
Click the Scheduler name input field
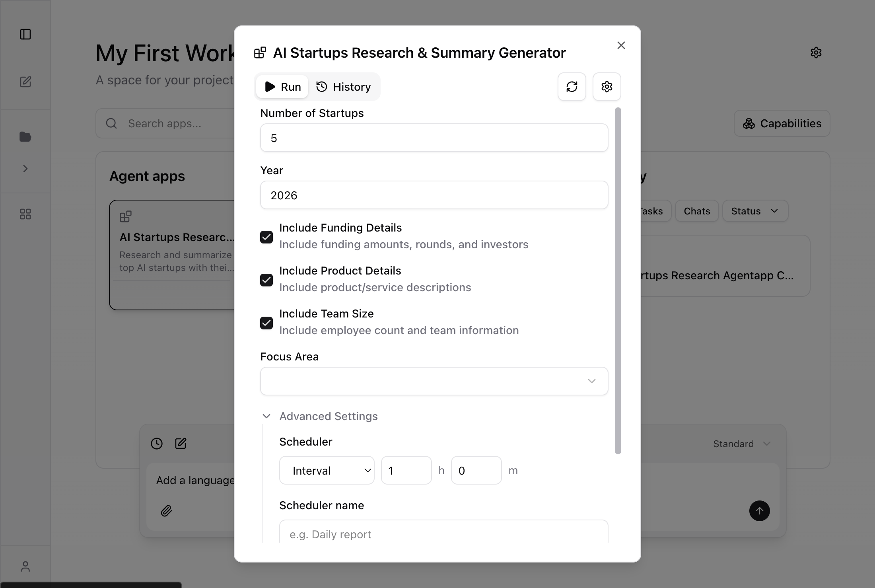click(x=443, y=534)
